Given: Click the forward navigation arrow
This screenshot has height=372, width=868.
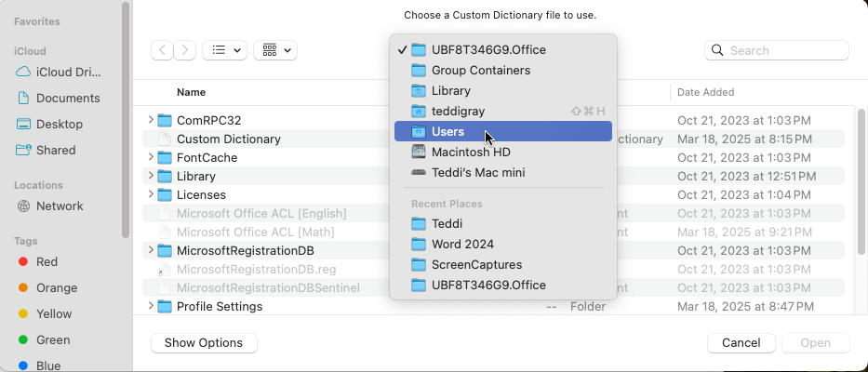Looking at the screenshot, I should 185,50.
